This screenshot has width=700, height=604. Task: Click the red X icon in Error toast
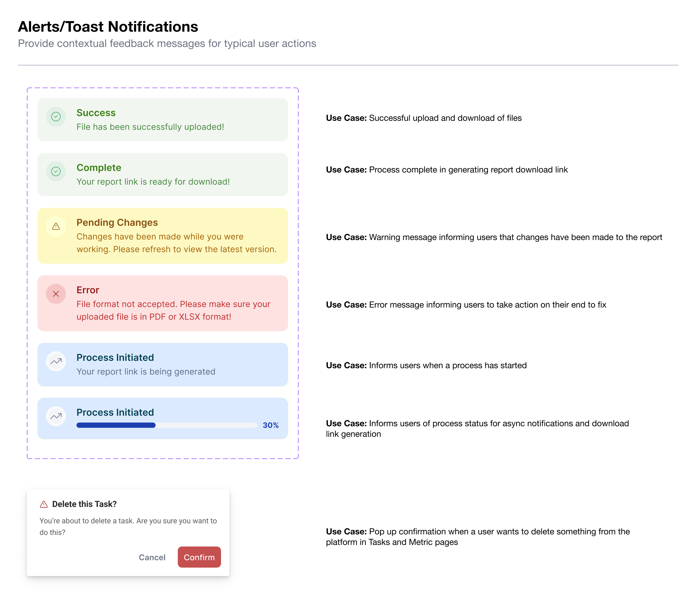(x=56, y=294)
